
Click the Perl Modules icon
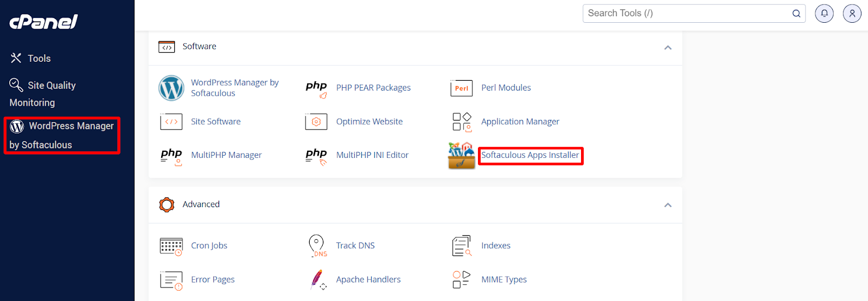click(462, 88)
